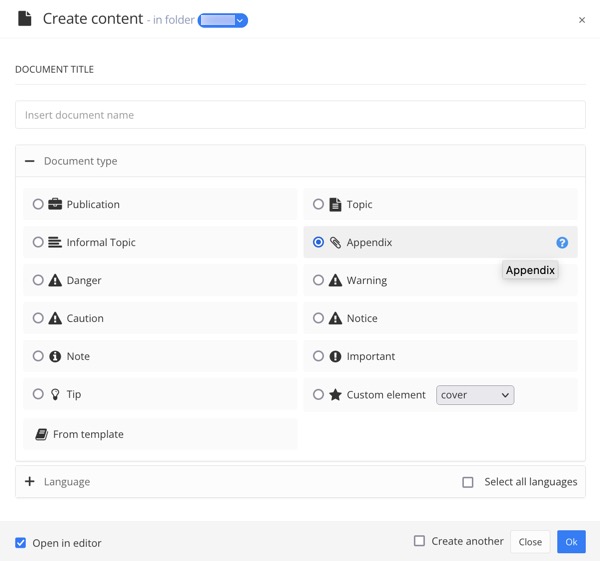Viewport: 600px width, 561px height.
Task: Click the Informal Topic lines icon
Action: [x=55, y=243]
